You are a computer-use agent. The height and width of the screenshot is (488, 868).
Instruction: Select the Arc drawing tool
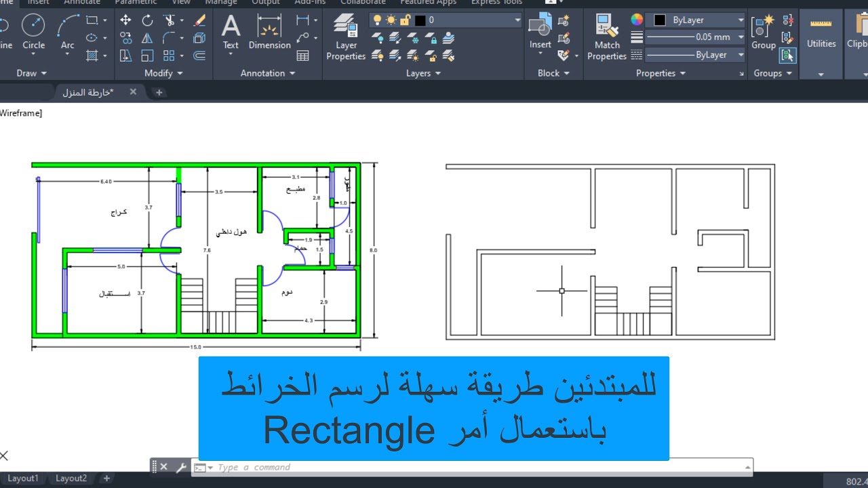point(68,32)
